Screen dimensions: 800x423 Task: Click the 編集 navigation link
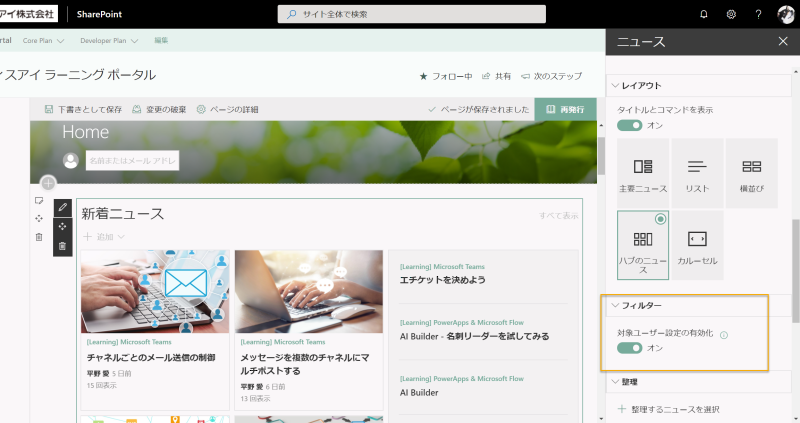coord(161,40)
